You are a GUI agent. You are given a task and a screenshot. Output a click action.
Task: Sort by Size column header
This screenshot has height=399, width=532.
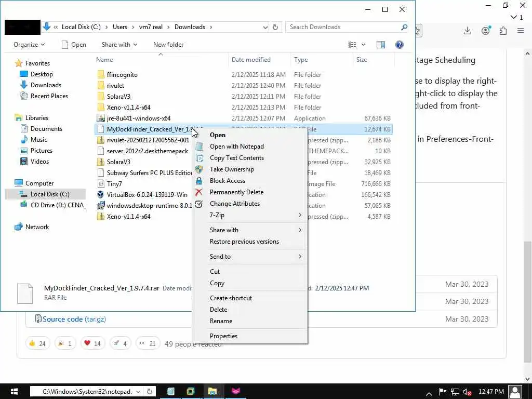point(362,60)
